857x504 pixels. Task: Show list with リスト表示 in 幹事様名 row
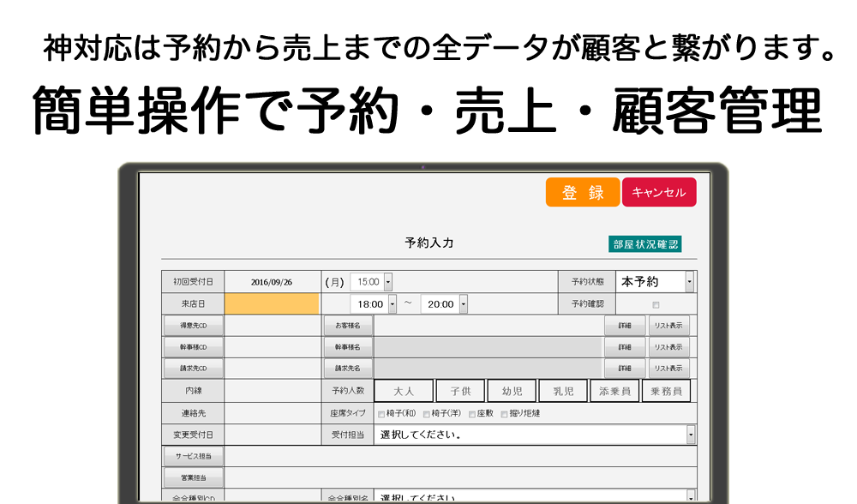[x=668, y=347]
